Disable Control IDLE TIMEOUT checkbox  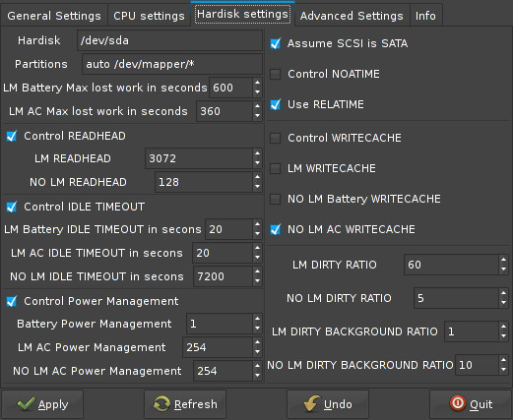click(12, 207)
